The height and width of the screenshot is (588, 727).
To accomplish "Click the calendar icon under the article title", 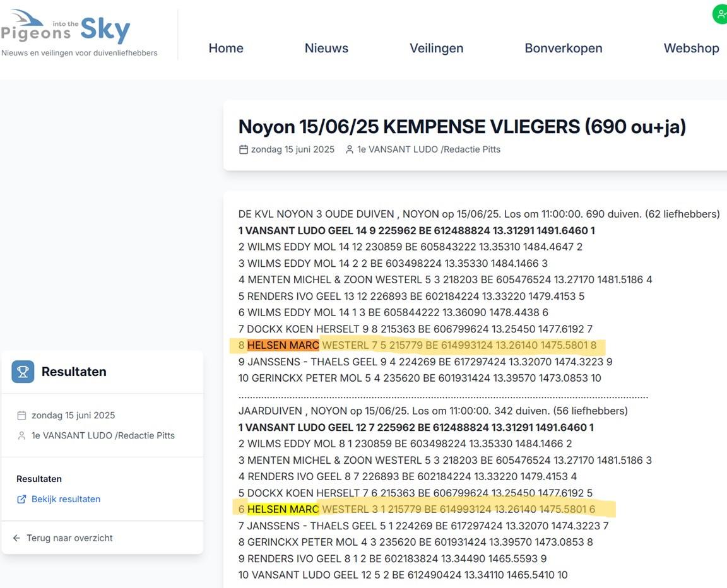I will [243, 150].
